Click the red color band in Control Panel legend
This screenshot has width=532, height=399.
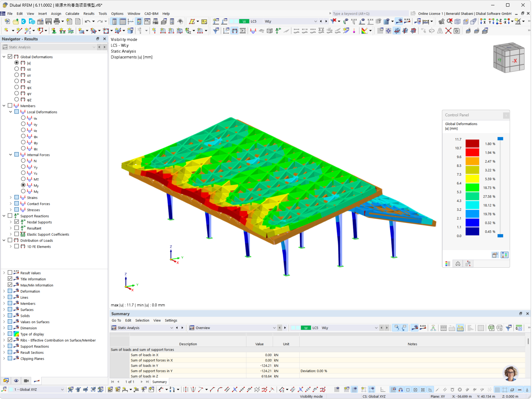[472, 152]
